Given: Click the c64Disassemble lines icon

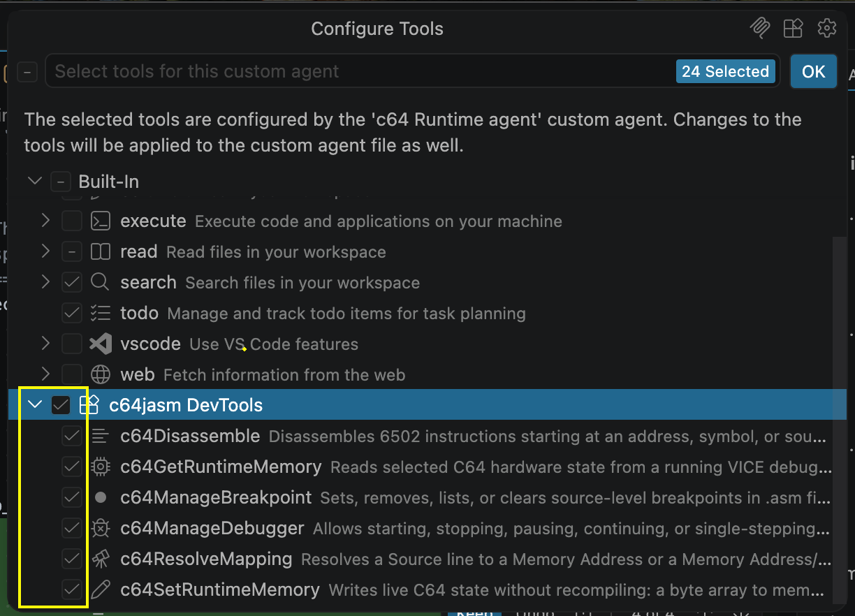Looking at the screenshot, I should pyautogui.click(x=101, y=437).
